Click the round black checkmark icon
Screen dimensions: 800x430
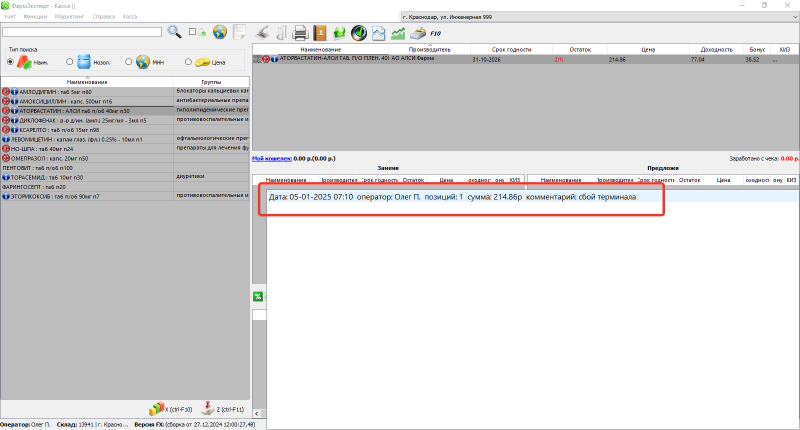(x=359, y=33)
